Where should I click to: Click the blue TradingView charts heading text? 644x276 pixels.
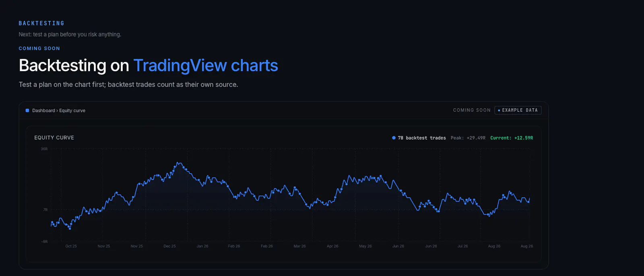point(206,66)
